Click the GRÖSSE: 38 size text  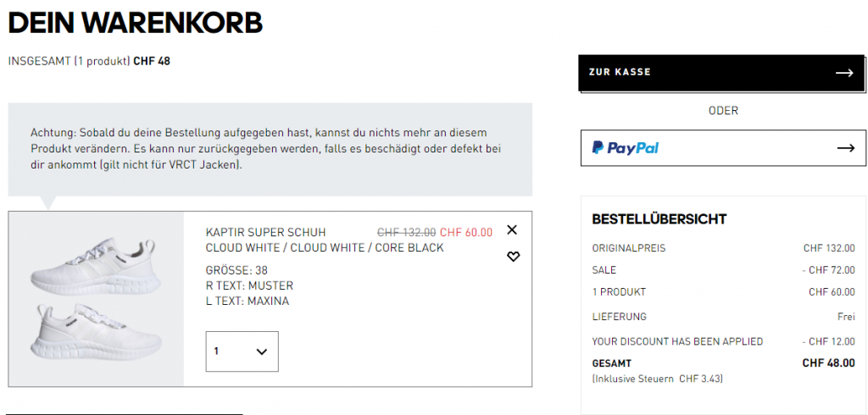pos(236,271)
